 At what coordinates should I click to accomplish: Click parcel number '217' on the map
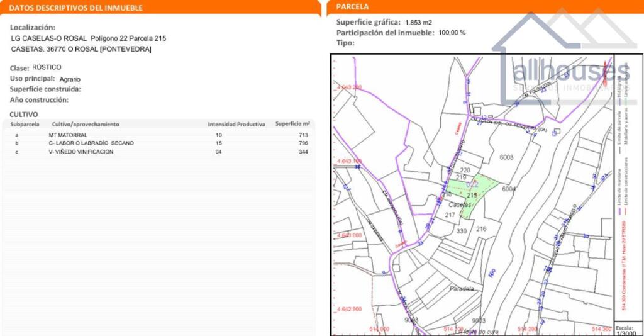coord(450,215)
